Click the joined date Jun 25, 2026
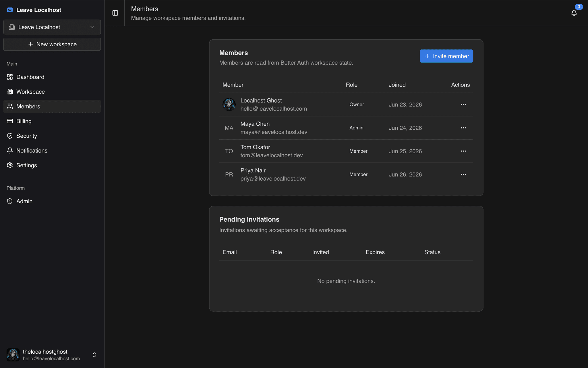Screen dimensions: 588x368 pyautogui.click(x=405, y=151)
